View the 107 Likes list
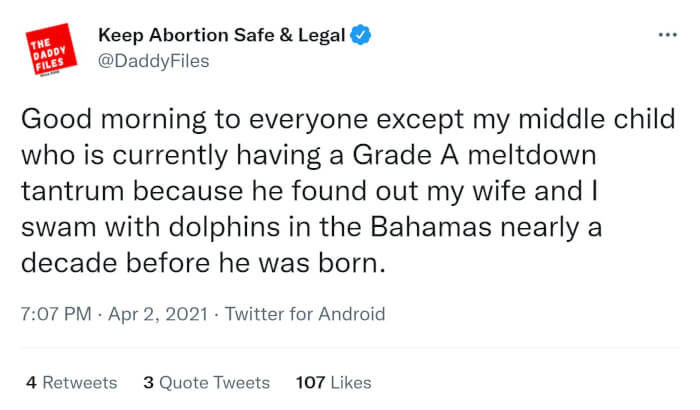Image resolution: width=700 pixels, height=410 pixels. [x=334, y=382]
